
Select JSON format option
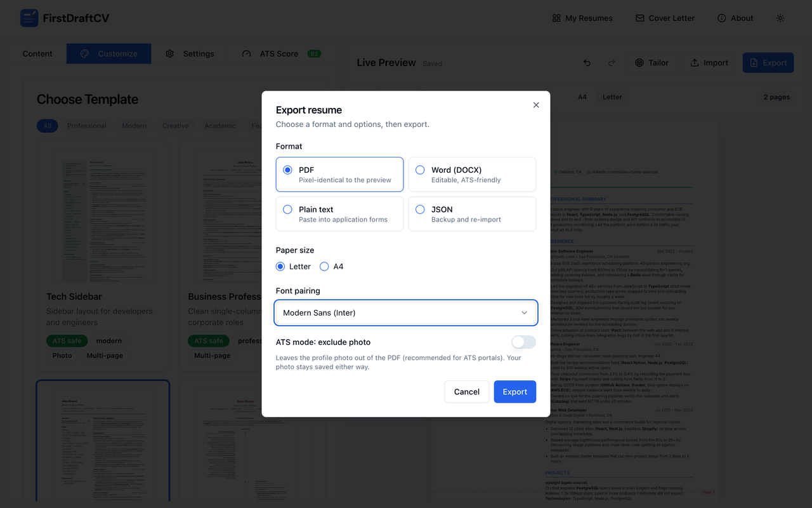tap(472, 213)
